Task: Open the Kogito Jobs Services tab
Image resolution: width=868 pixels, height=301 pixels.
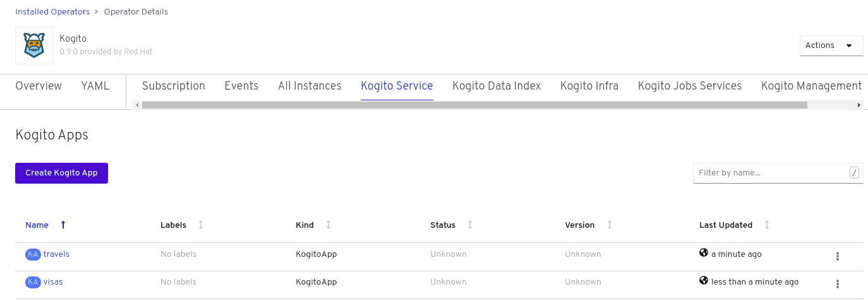Action: point(690,86)
